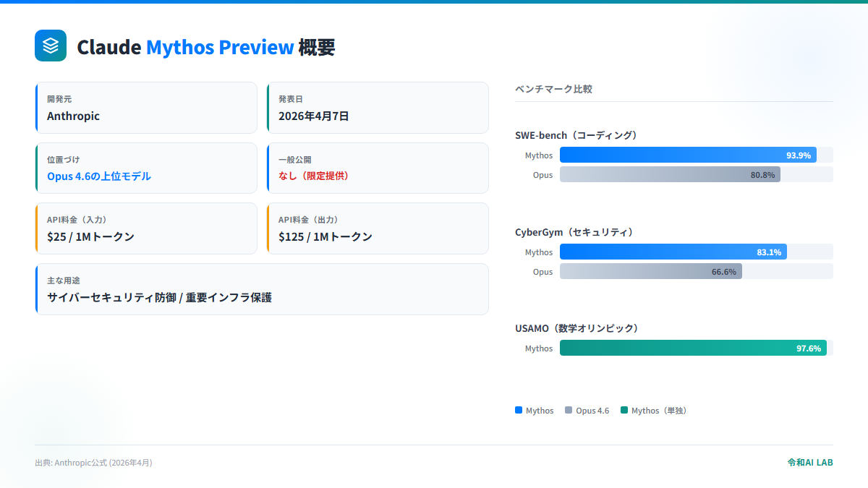The image size is (868, 488).
Task: Click the green Mythos（単独）legend swatch
Action: (624, 410)
